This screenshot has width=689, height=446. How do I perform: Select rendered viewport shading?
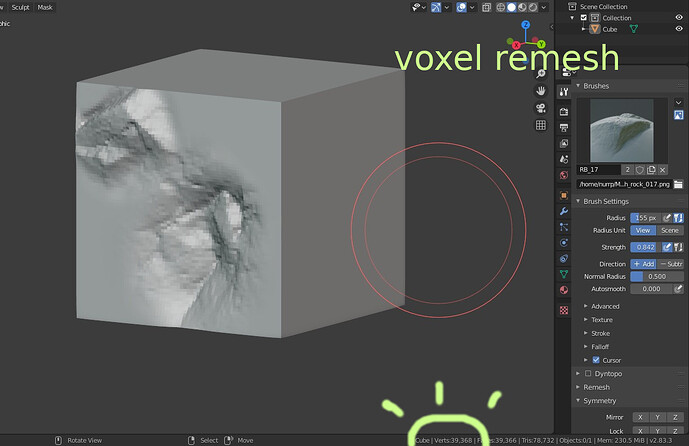[x=533, y=7]
